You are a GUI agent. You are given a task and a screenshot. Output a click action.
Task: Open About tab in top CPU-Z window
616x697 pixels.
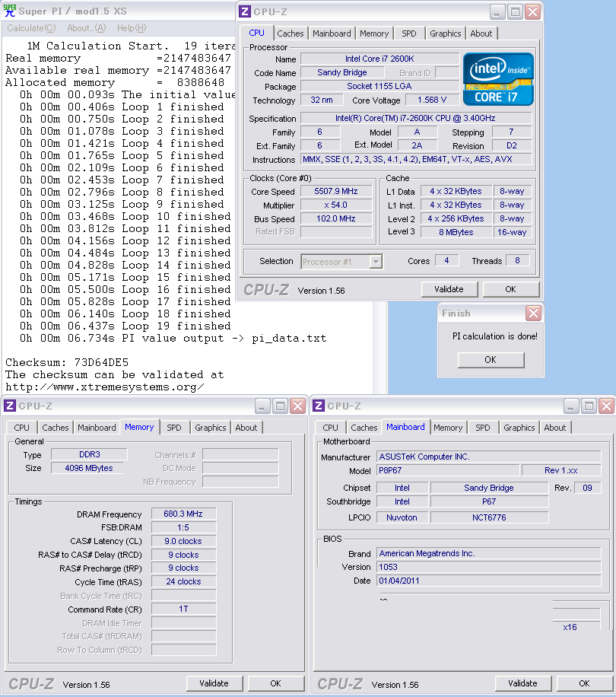(x=481, y=33)
